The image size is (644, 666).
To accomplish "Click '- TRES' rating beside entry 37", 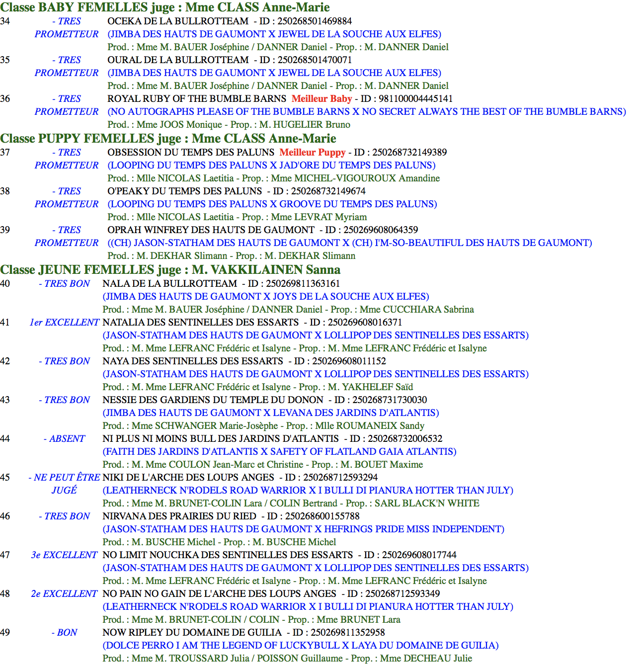I will coord(66,152).
